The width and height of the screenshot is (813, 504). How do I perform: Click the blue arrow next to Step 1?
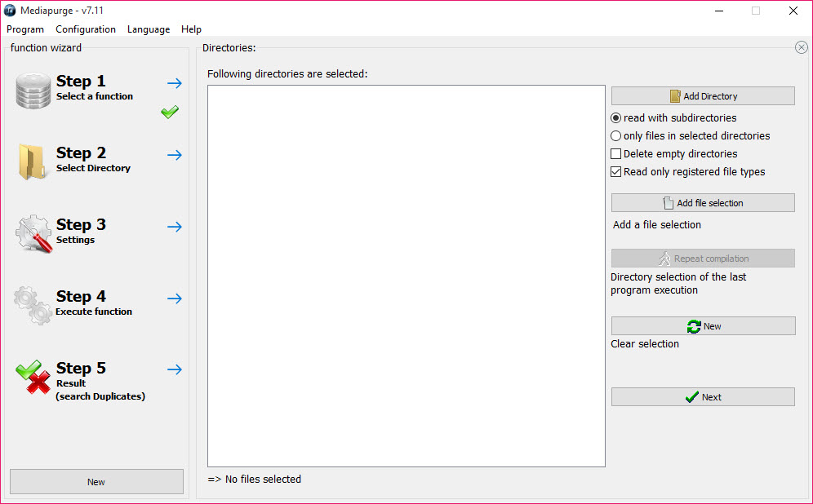[175, 83]
